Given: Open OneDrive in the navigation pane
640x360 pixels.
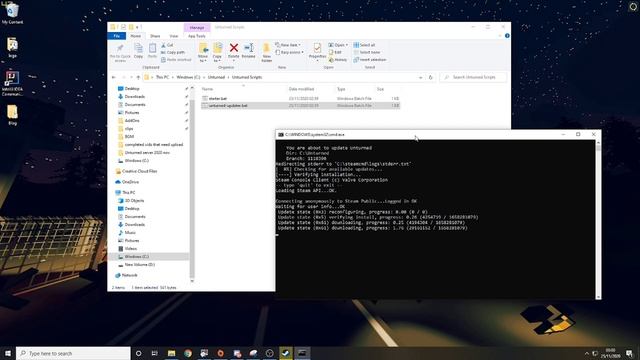Looking at the screenshot, I should tap(130, 182).
